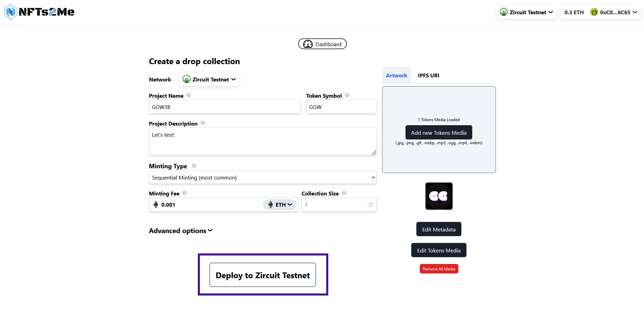Click the help icon beside Minting Type
The width and height of the screenshot is (644, 323).
click(194, 166)
